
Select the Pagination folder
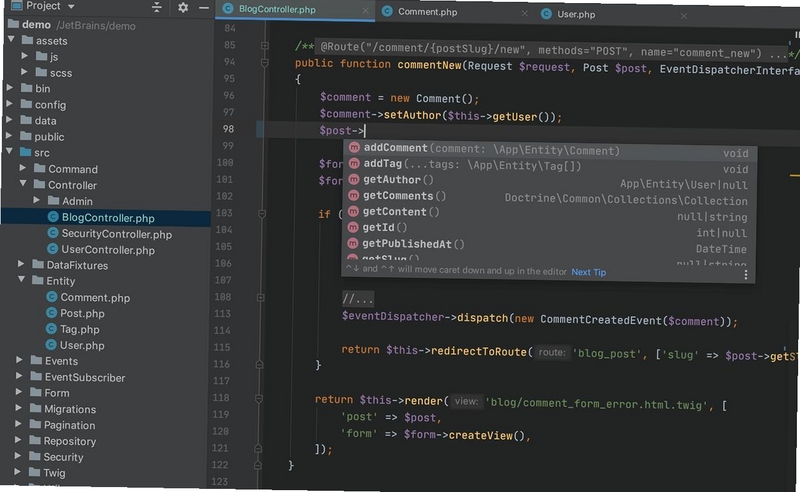point(62,425)
